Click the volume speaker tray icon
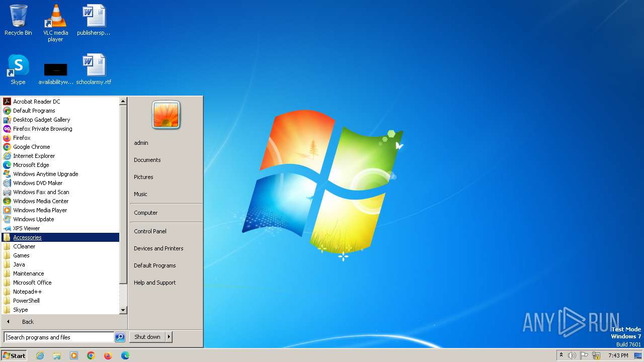Image resolution: width=644 pixels, height=362 pixels. pyautogui.click(x=572, y=355)
